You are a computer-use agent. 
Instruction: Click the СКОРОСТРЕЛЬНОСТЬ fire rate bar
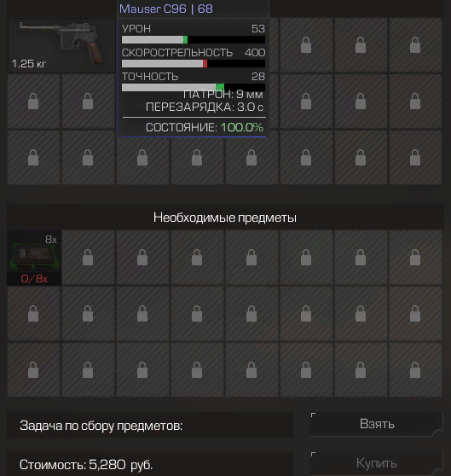pyautogui.click(x=194, y=63)
